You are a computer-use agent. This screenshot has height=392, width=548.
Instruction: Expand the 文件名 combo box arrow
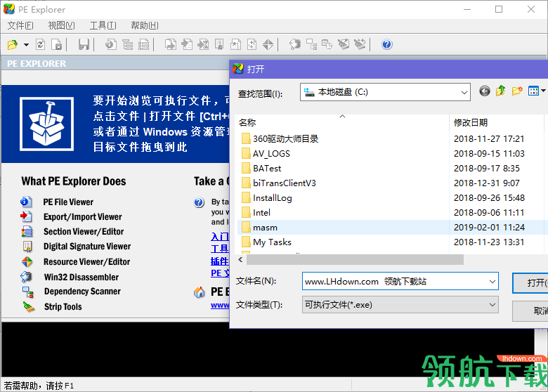(x=492, y=281)
